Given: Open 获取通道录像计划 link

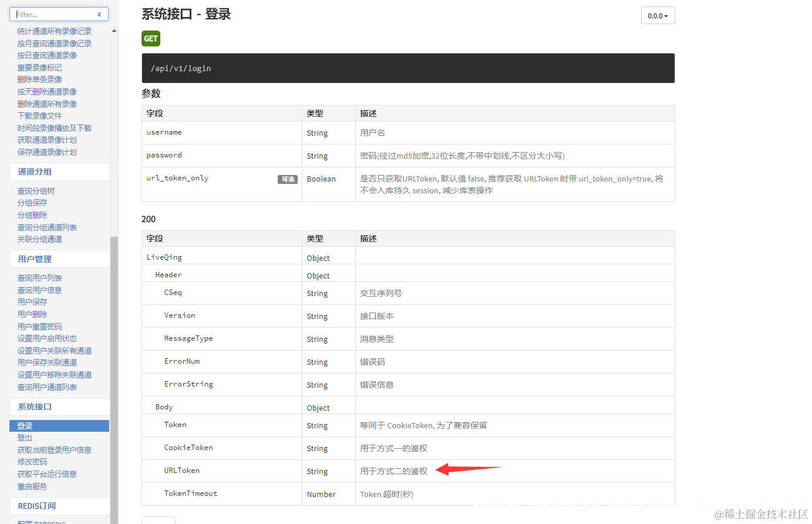Looking at the screenshot, I should [47, 140].
